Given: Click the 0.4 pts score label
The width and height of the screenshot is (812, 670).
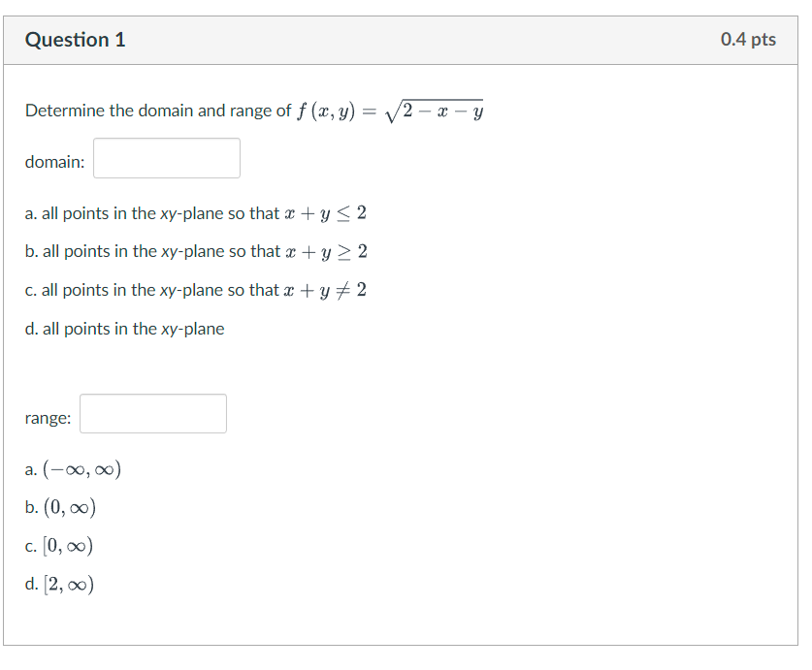Looking at the screenshot, I should (748, 40).
